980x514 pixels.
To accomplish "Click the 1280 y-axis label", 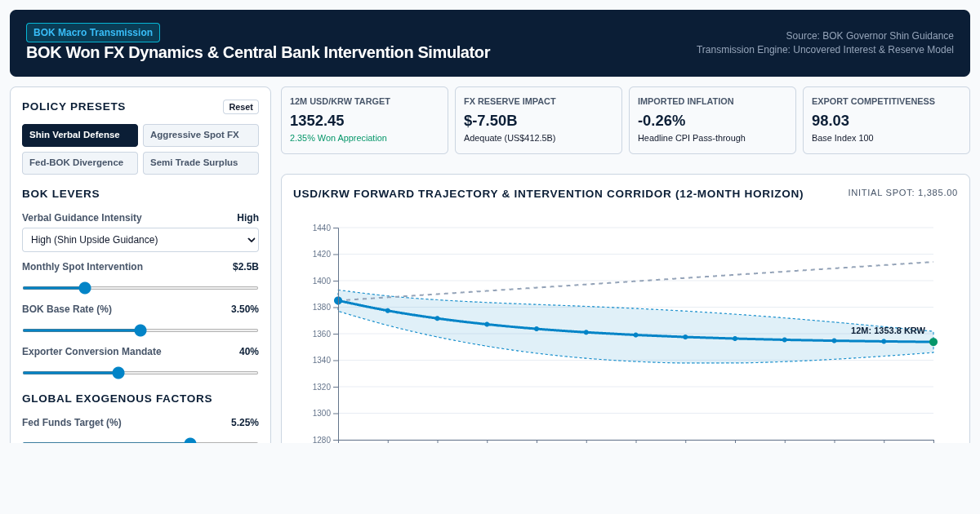I will click(x=322, y=440).
